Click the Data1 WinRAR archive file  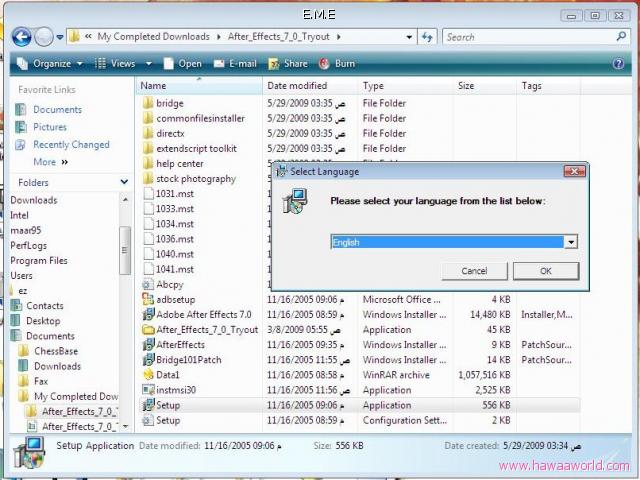point(167,374)
